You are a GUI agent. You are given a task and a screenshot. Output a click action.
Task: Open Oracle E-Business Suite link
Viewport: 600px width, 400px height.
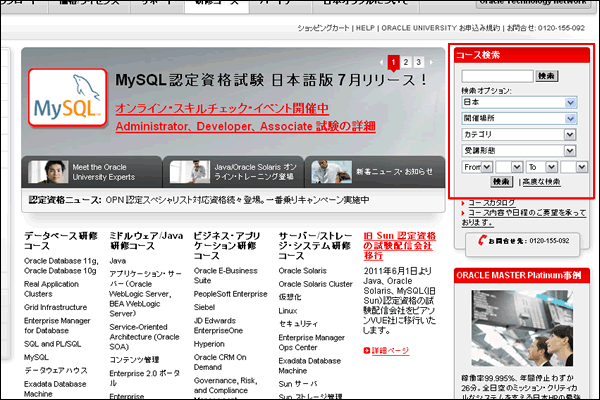(x=225, y=276)
